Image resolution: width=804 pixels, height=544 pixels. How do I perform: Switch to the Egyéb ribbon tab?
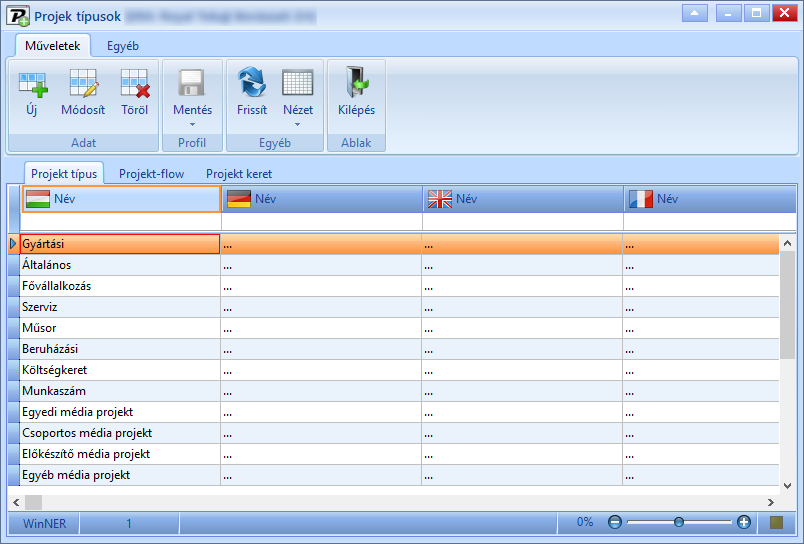[x=123, y=46]
